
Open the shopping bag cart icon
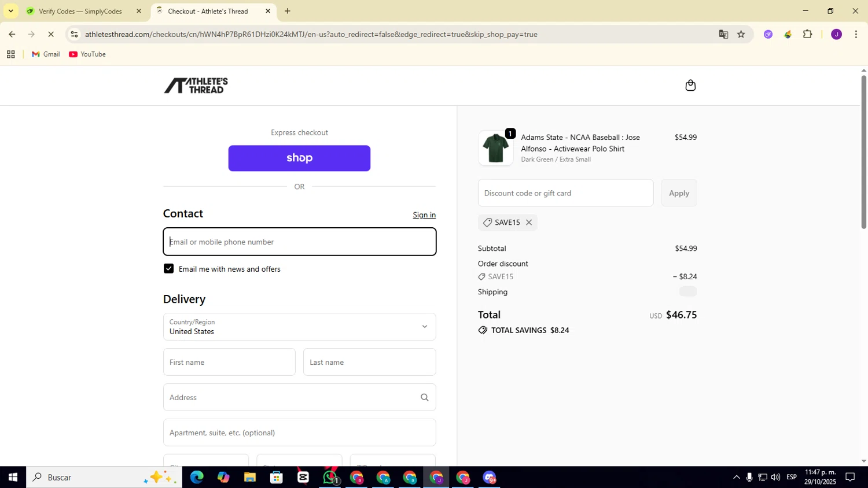point(690,86)
